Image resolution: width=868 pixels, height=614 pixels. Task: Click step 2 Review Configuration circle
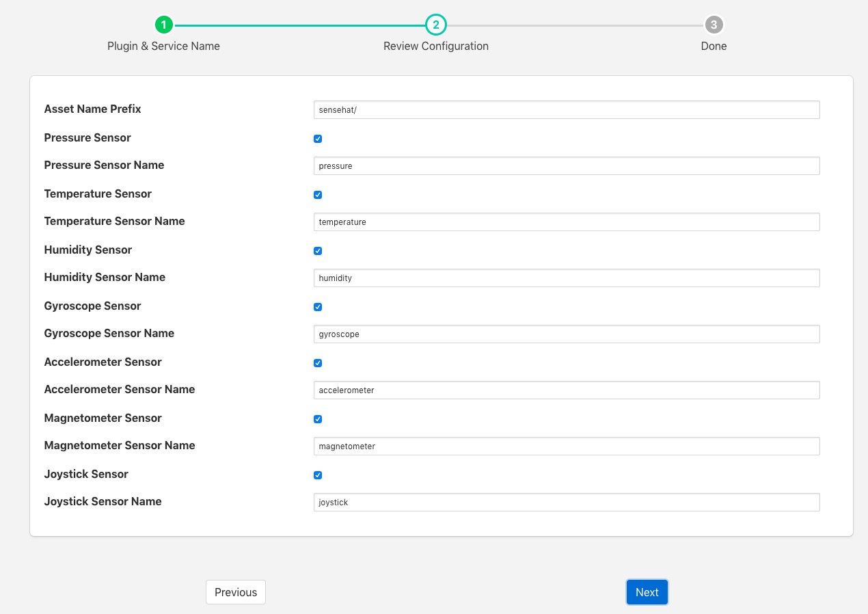(435, 25)
